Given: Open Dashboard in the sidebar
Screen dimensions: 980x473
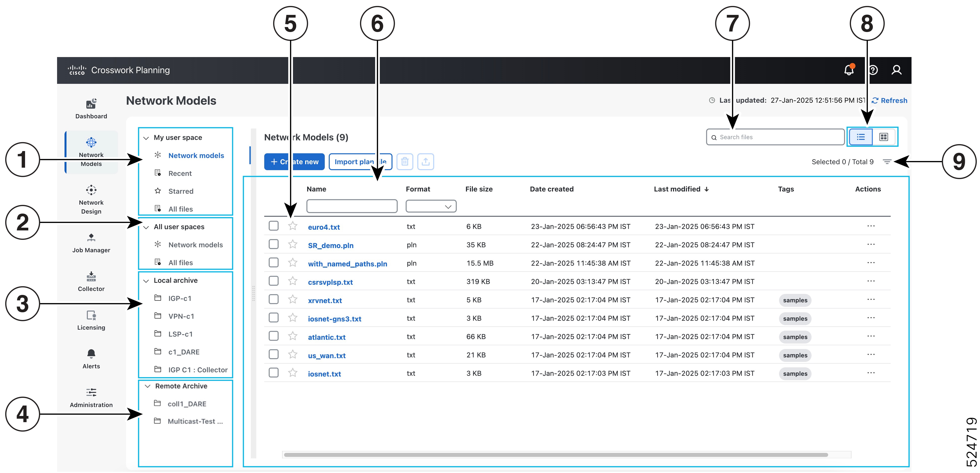Looking at the screenshot, I should click(91, 109).
